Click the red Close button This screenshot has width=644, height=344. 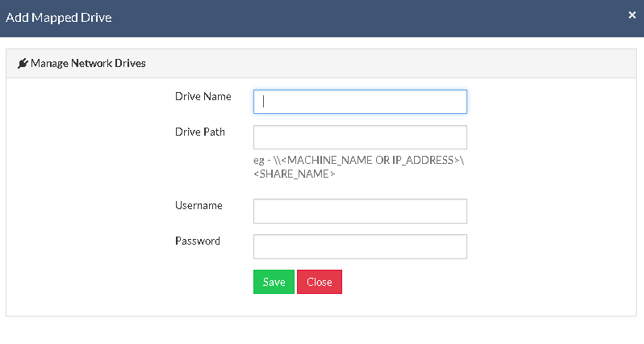[320, 282]
